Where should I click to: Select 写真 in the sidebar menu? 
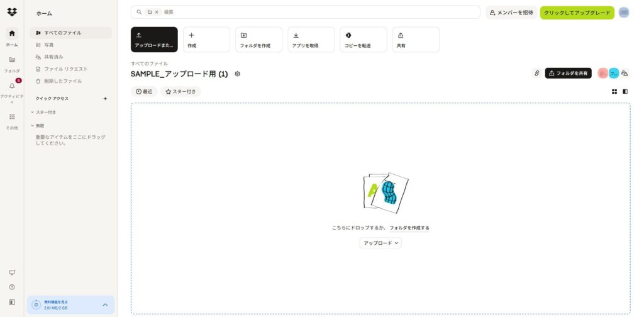pyautogui.click(x=48, y=45)
